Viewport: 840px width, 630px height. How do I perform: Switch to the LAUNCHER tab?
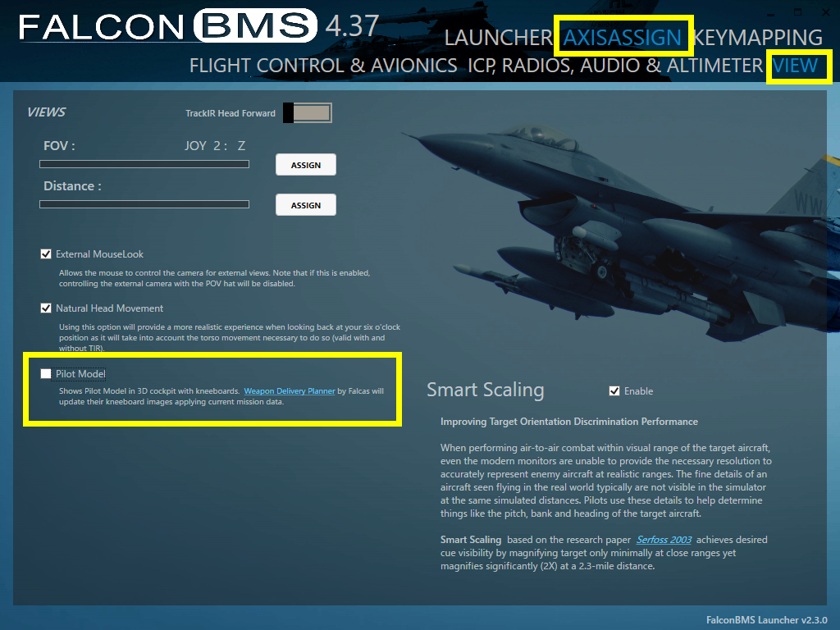[x=498, y=38]
